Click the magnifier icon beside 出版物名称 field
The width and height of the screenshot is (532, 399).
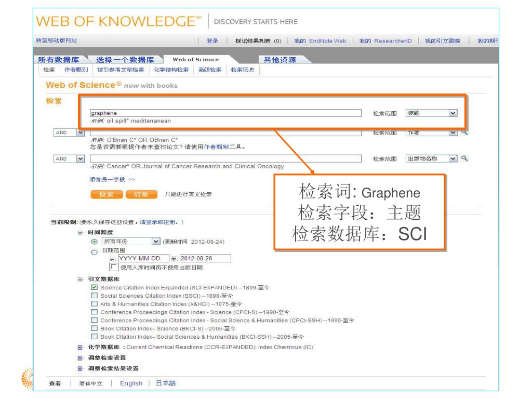pyautogui.click(x=464, y=158)
